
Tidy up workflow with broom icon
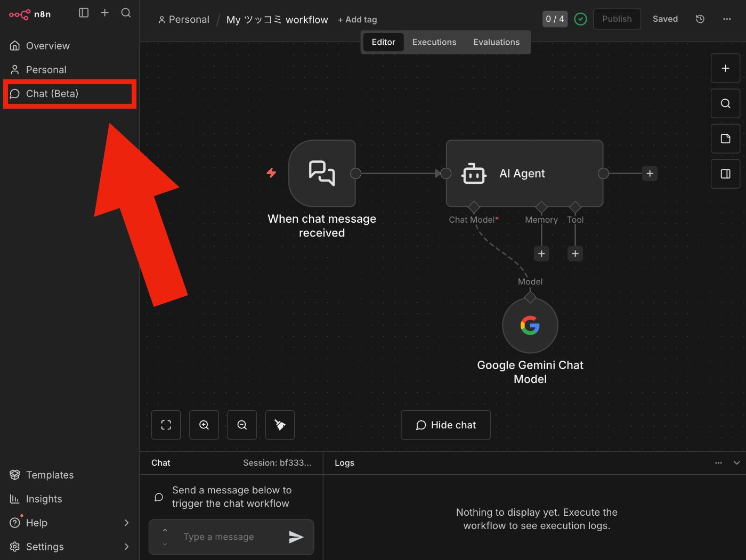tap(280, 425)
